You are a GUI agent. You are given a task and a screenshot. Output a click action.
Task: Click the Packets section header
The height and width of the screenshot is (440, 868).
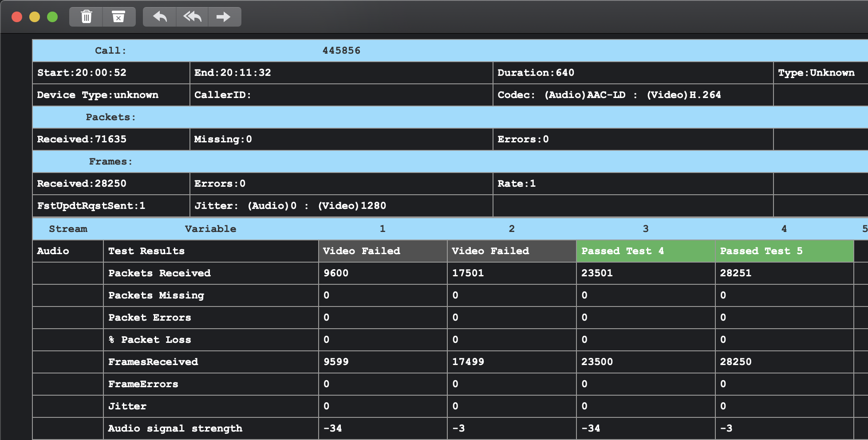[x=110, y=117]
